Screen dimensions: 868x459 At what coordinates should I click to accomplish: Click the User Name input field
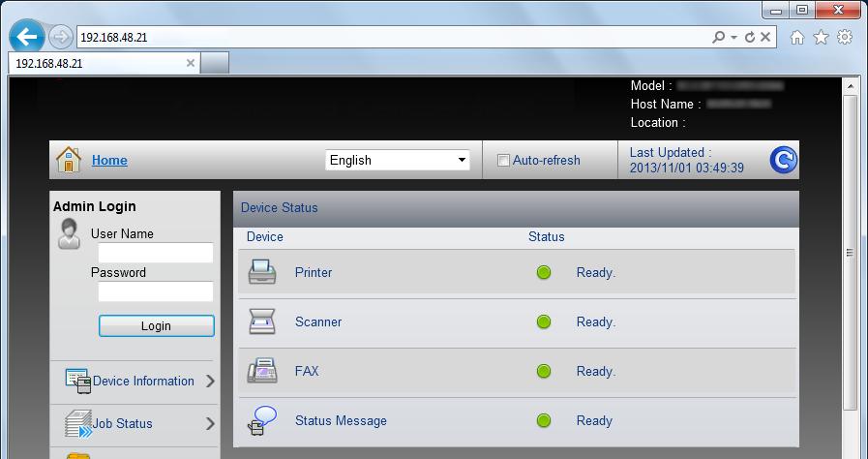[x=156, y=253]
